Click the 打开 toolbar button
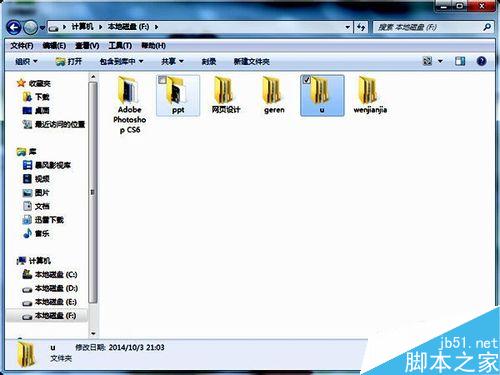This screenshot has width=500, height=375. coord(69,61)
